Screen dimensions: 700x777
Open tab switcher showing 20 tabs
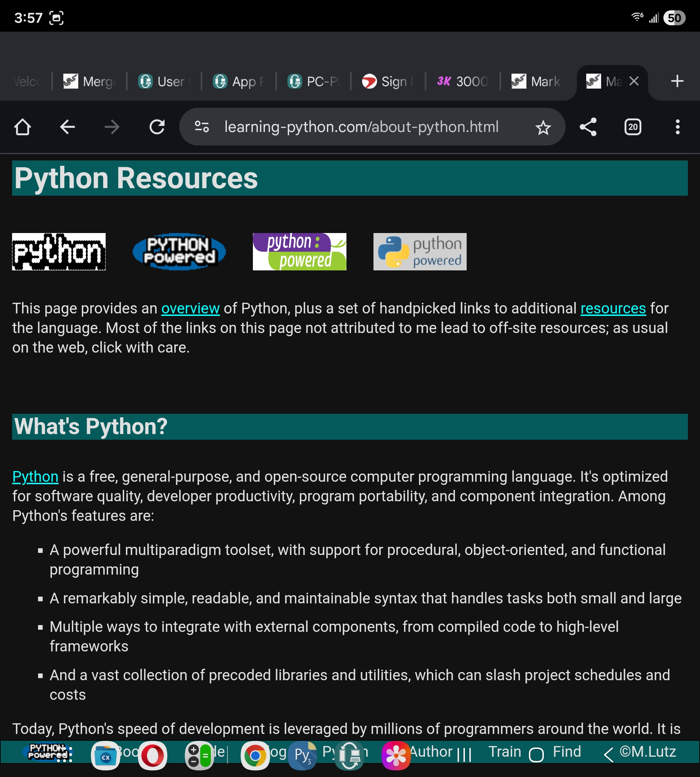(633, 127)
